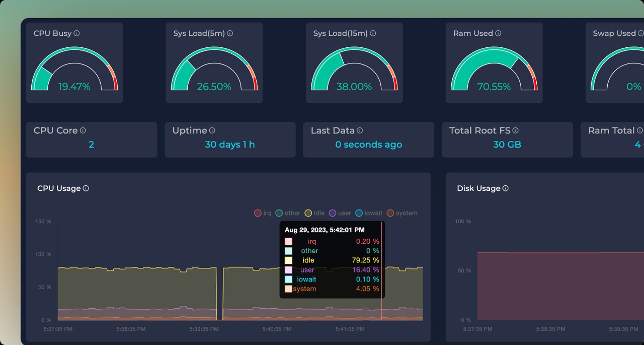The image size is (644, 345).
Task: Click the 38.00% load value
Action: click(354, 87)
